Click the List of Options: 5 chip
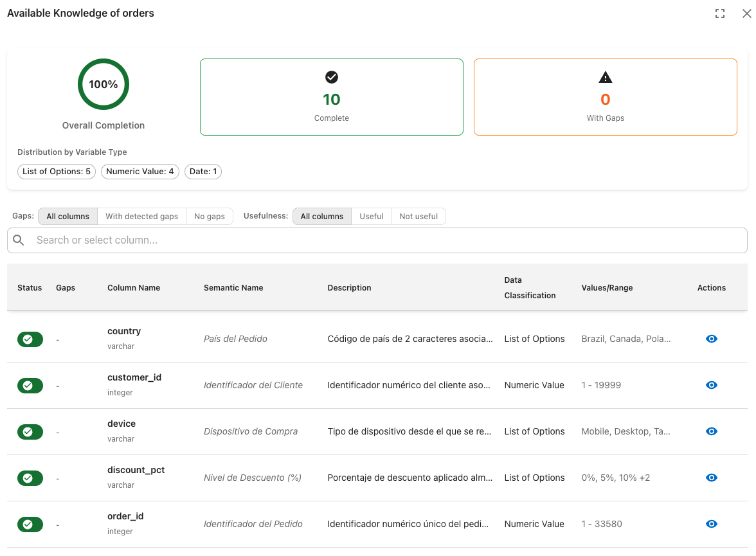 57,172
